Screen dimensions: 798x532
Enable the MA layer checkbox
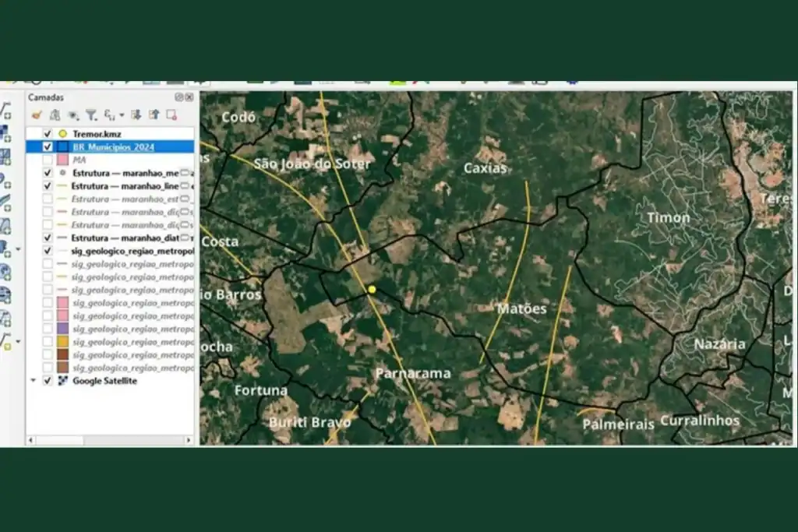[47, 159]
